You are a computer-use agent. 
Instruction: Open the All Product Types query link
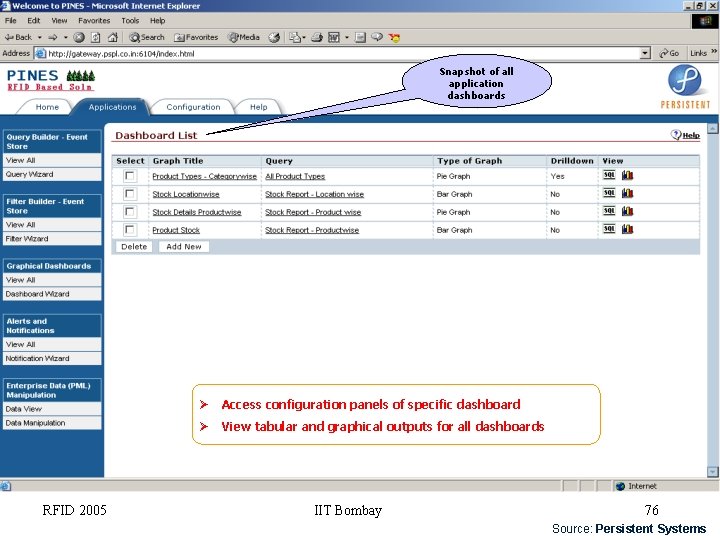[295, 176]
